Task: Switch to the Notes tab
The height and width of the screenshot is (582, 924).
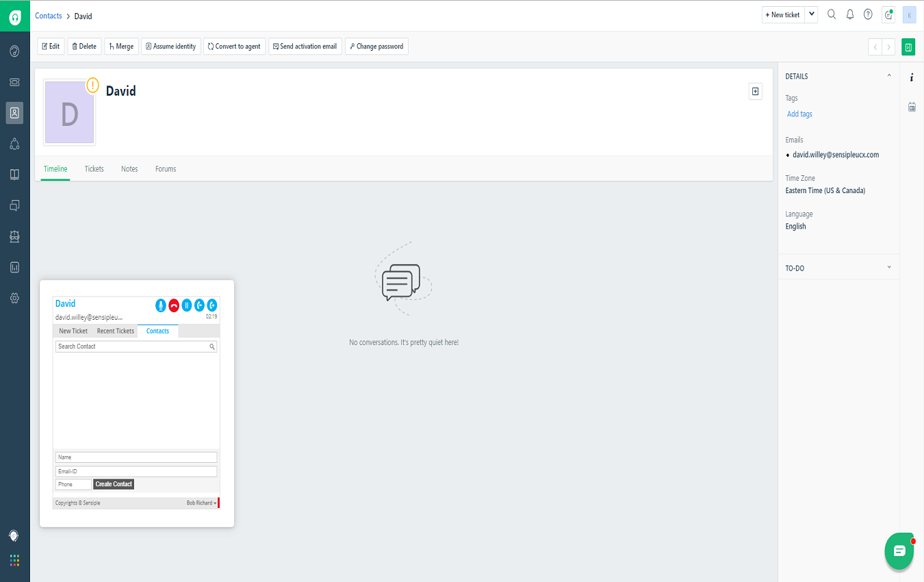Action: click(129, 168)
